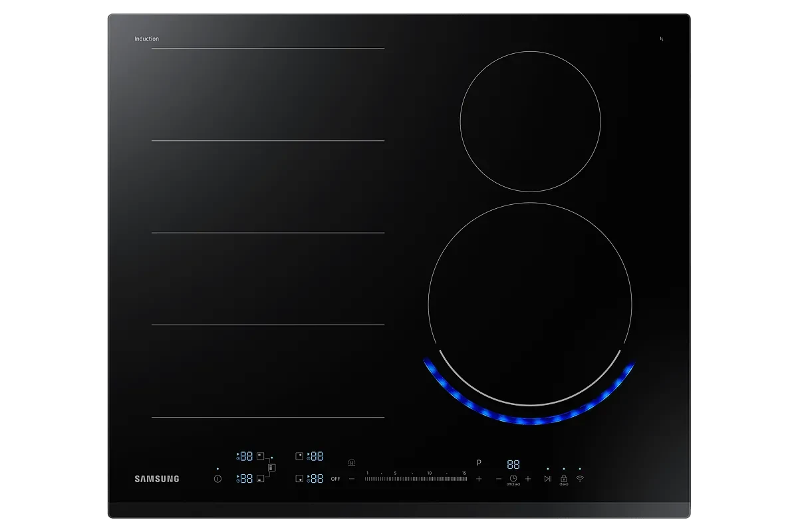
Task: Tap the Wi-Fi connection icon
Action: [x=580, y=478]
